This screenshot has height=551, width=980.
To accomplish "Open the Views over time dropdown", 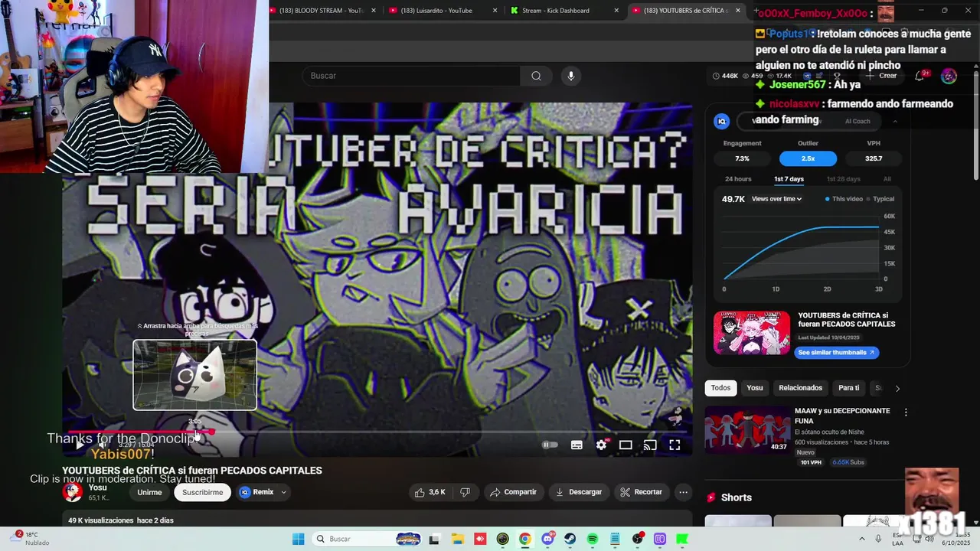I will pyautogui.click(x=776, y=199).
